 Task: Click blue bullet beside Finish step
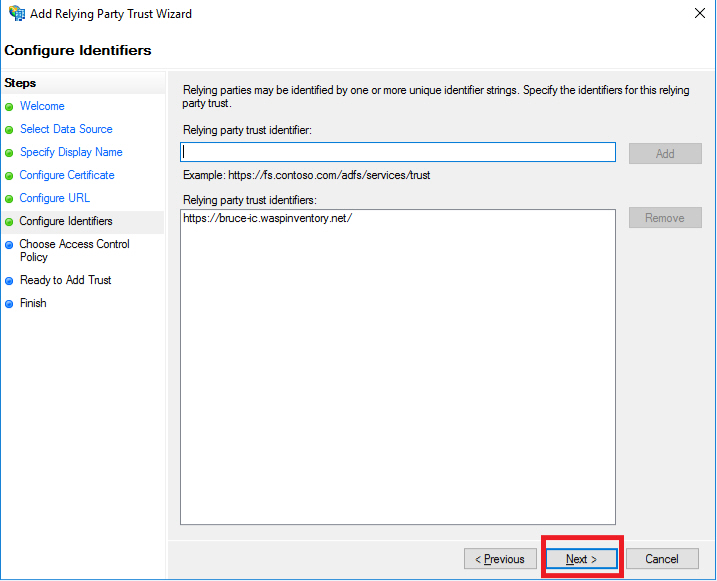10,304
